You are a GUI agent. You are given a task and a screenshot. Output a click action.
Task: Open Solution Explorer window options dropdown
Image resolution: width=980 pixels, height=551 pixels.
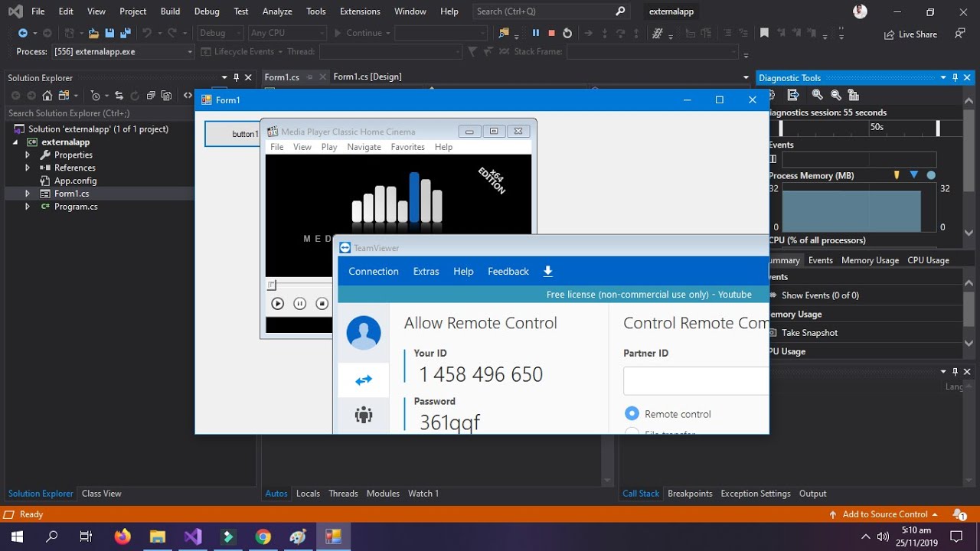point(224,77)
